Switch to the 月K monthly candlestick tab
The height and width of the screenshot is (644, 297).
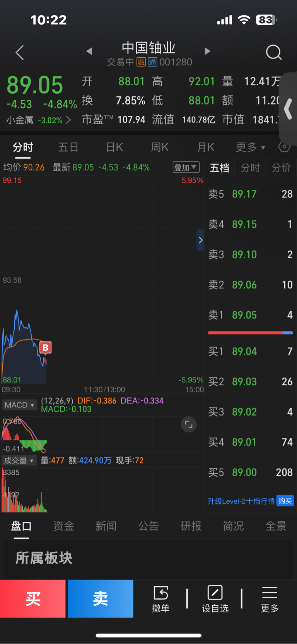click(x=206, y=147)
